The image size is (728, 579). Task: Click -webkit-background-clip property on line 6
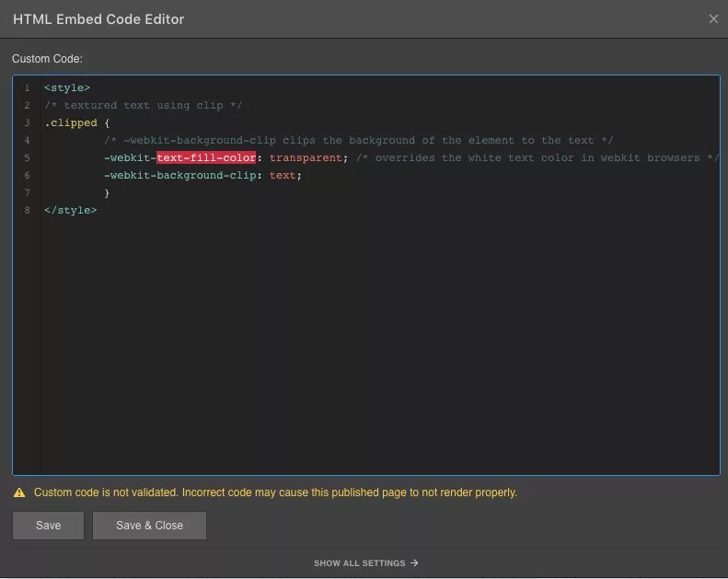[x=179, y=175]
